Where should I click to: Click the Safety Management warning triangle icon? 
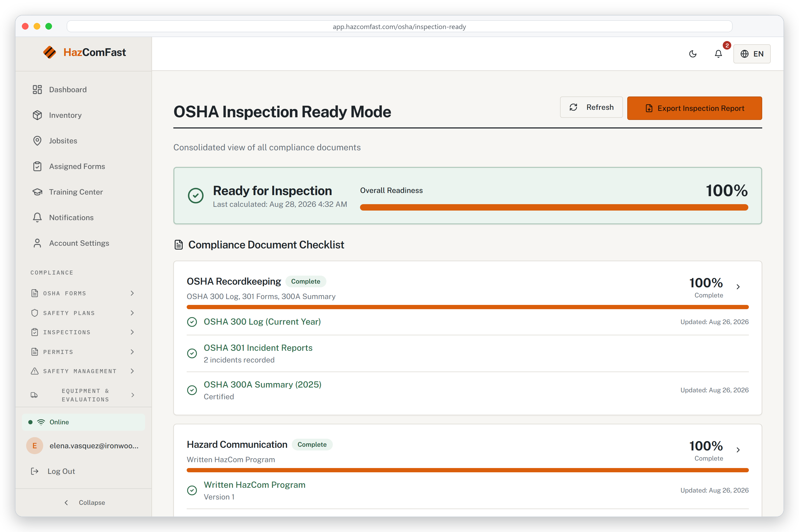click(35, 371)
